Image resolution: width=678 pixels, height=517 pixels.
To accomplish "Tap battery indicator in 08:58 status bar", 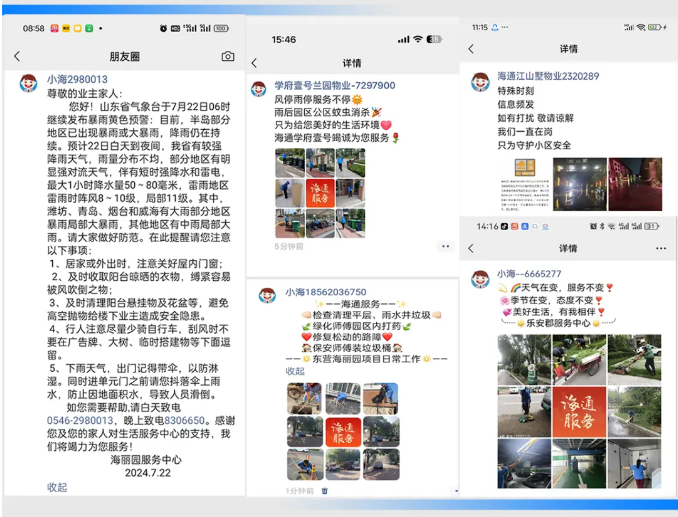I will pos(221,29).
